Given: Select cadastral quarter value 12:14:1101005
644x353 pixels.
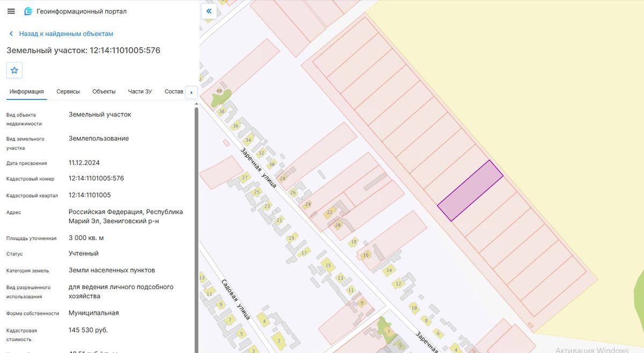Looking at the screenshot, I should coord(90,195).
